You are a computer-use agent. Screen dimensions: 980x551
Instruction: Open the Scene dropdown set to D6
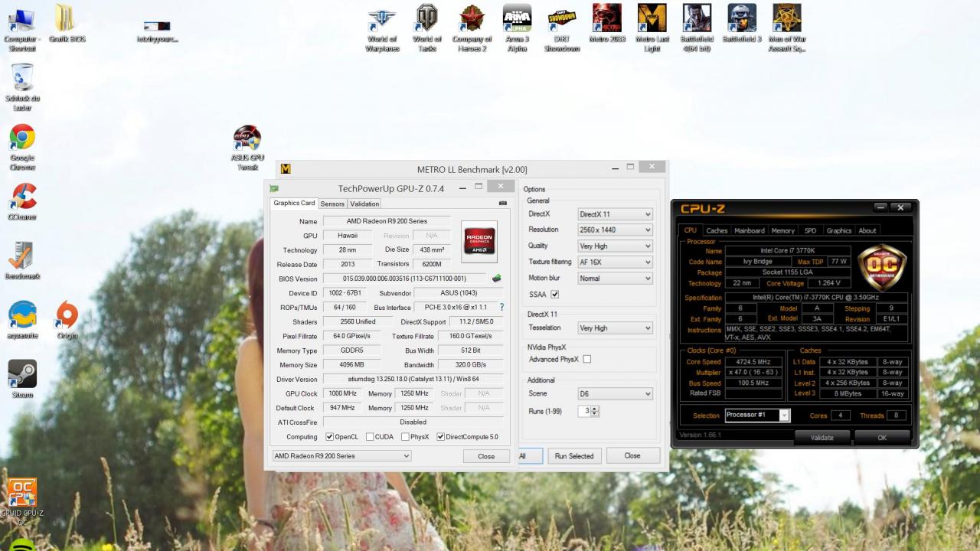click(615, 393)
